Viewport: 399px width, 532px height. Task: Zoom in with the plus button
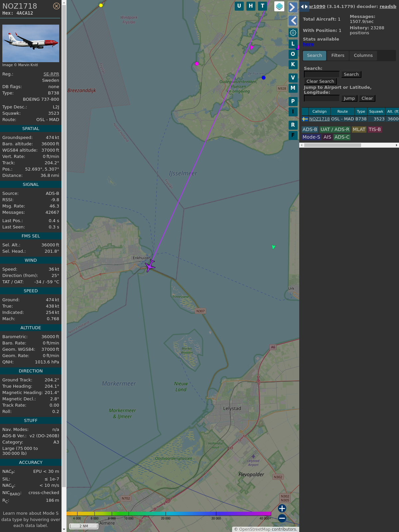click(282, 508)
